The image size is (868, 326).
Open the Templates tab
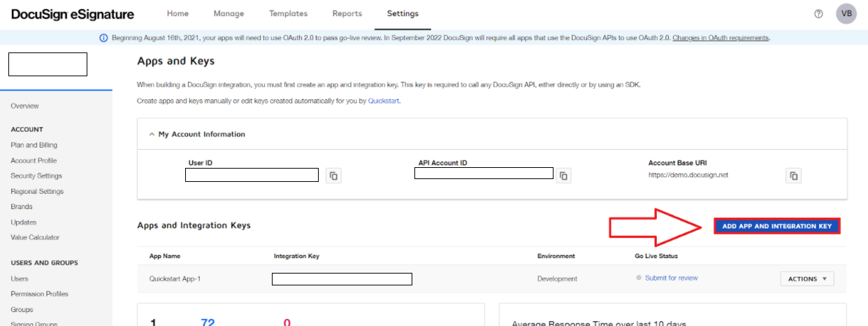coord(288,14)
